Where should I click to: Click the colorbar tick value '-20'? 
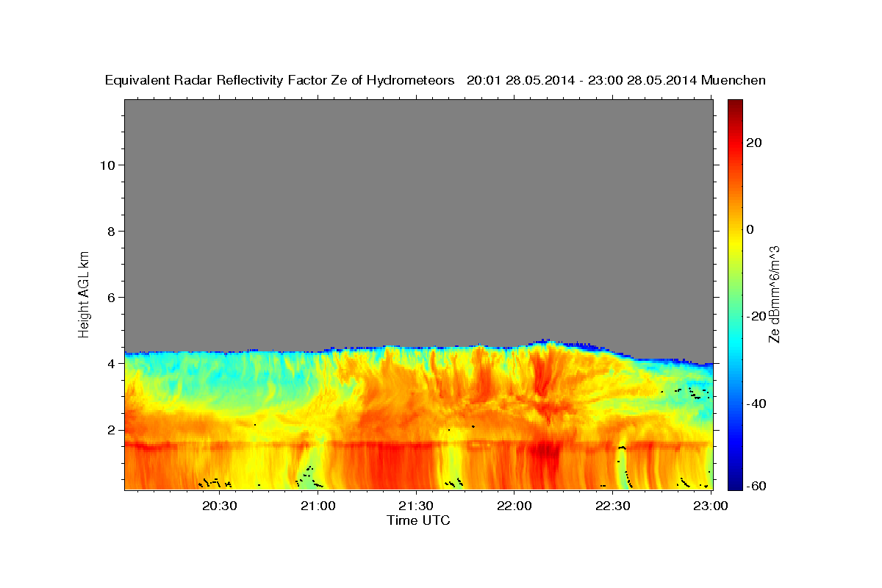pos(756,317)
